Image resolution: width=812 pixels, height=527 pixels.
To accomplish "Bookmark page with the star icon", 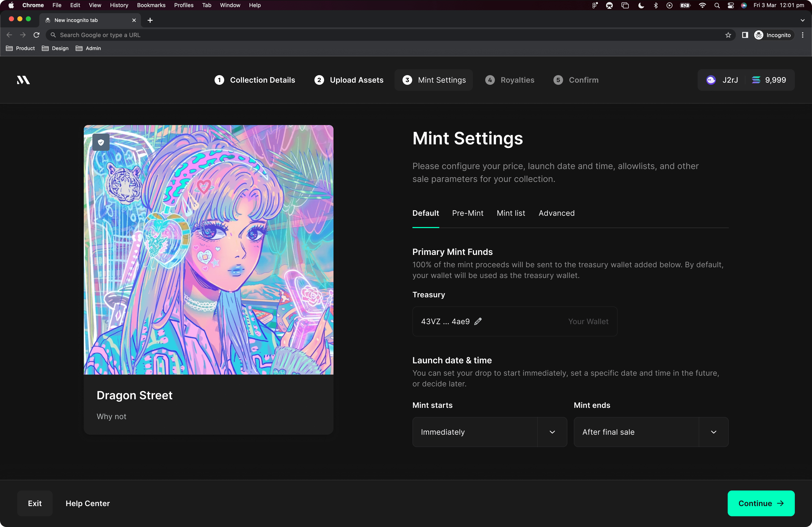I will pos(728,35).
